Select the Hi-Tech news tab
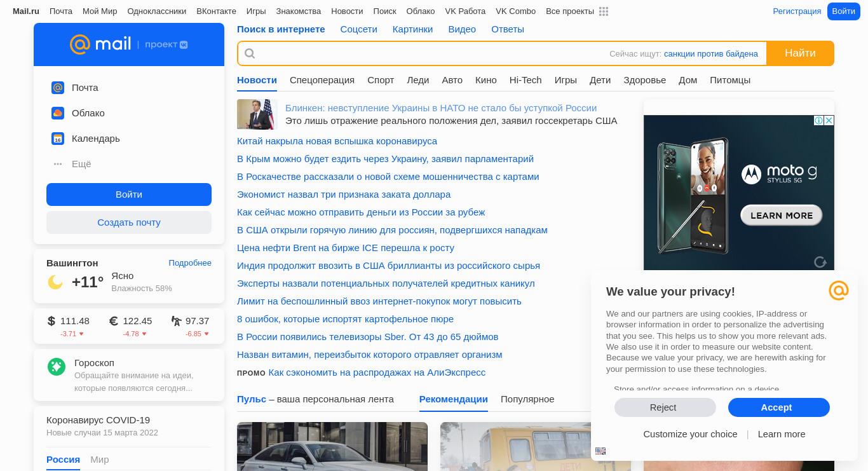This screenshot has width=868, height=471. click(526, 80)
